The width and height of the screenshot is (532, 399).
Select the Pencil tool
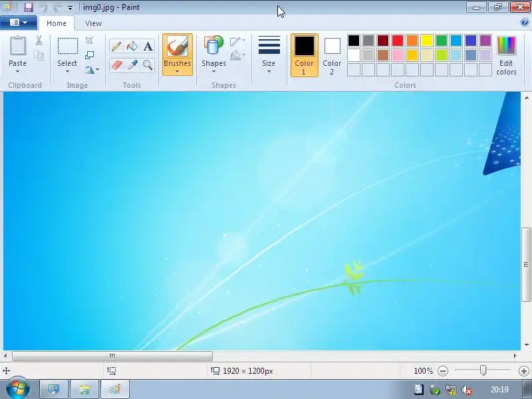(116, 46)
